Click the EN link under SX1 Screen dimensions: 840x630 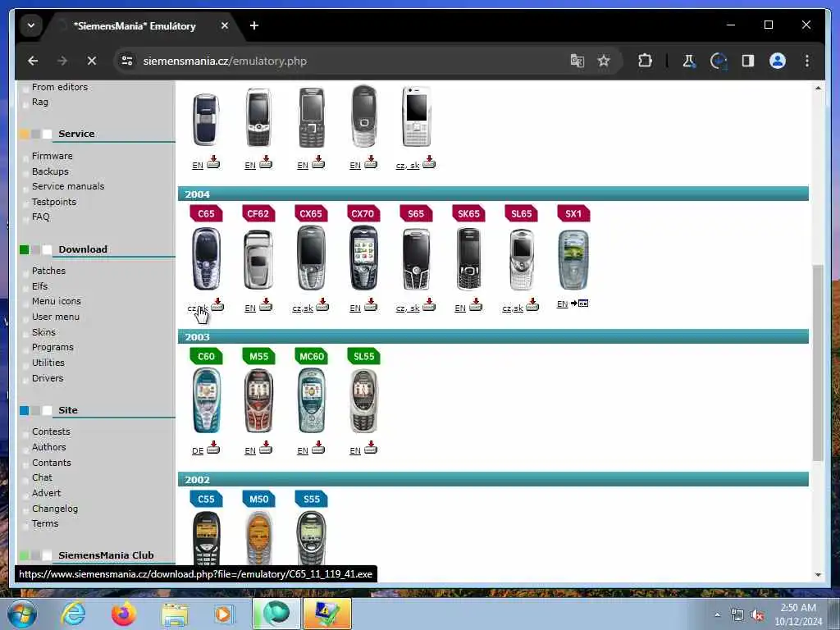(x=562, y=304)
